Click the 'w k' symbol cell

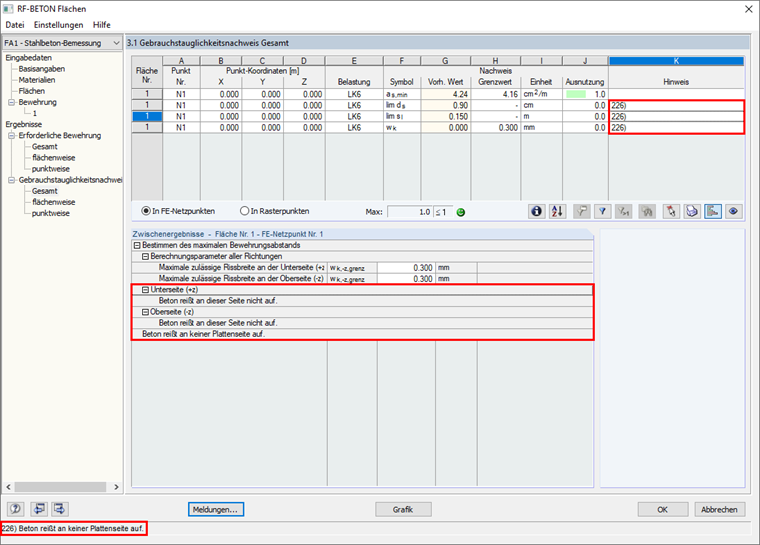(x=402, y=128)
